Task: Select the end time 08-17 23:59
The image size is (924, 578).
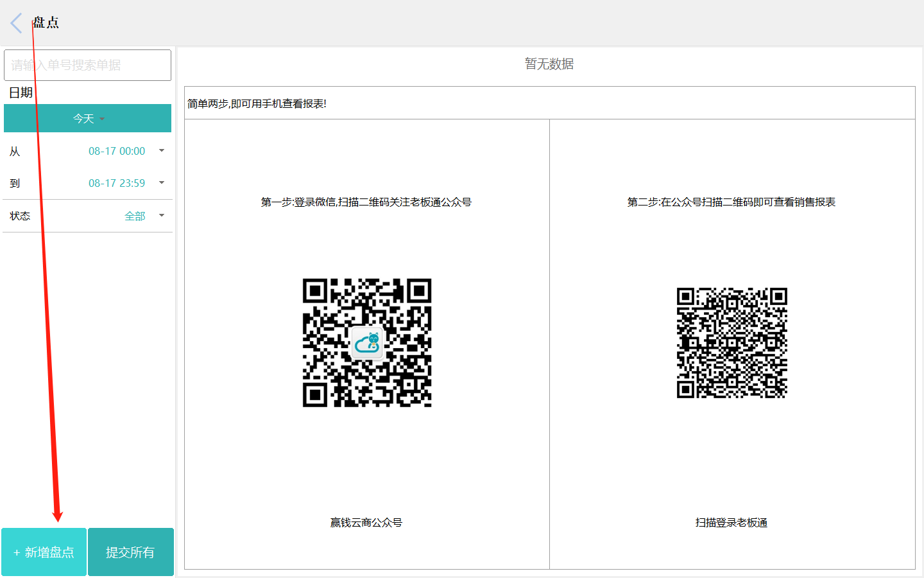Action: 117,183
